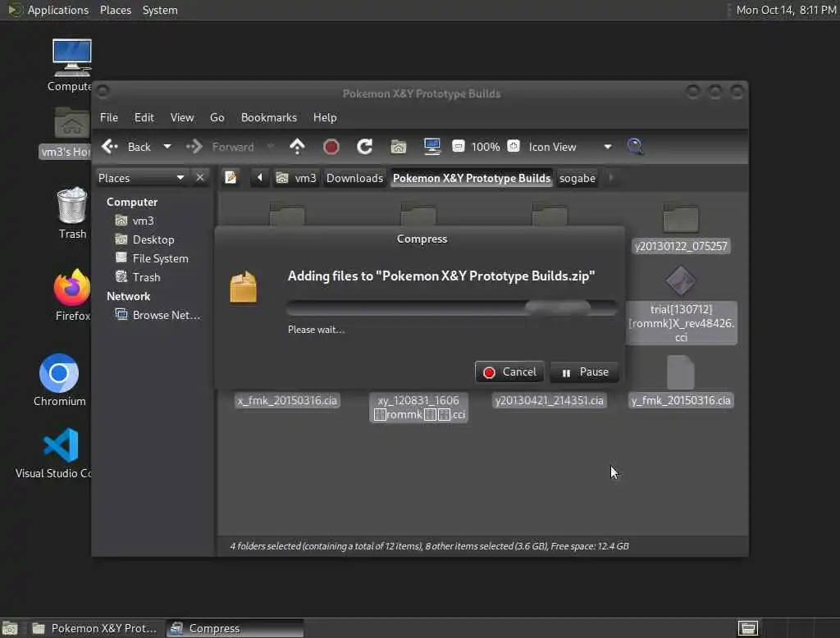Open the System panel menu
The width and height of the screenshot is (840, 638).
pos(160,10)
